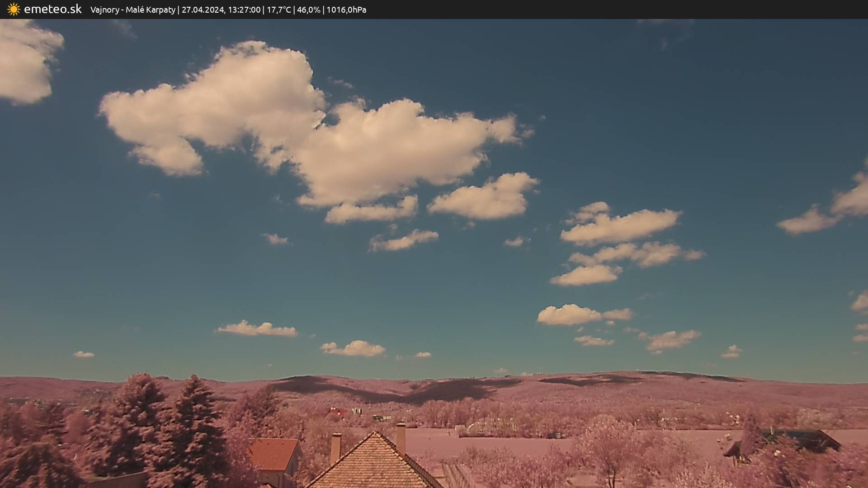Click the right chimney above the tiled roof

[401, 438]
